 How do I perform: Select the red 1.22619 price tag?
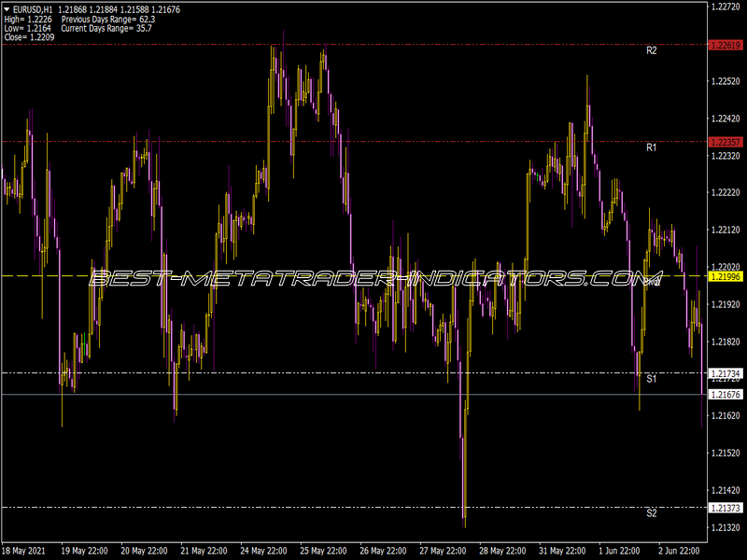coord(726,45)
